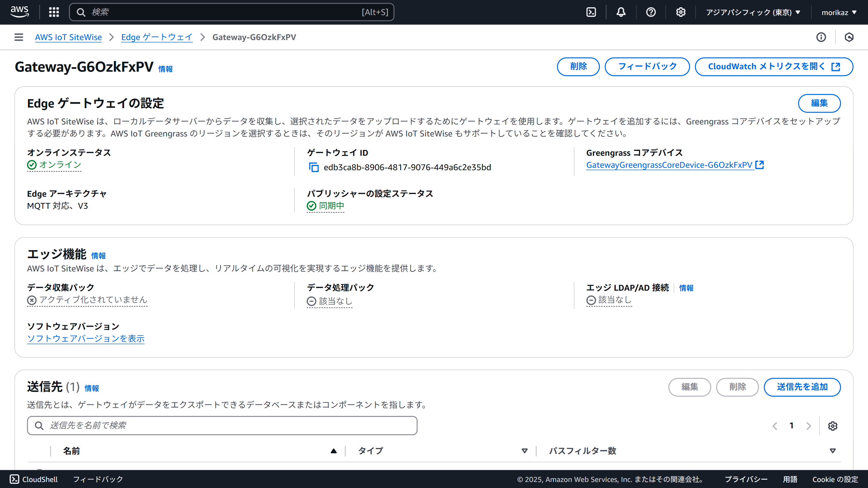Click 編集 button in 送信先 section

pos(689,387)
